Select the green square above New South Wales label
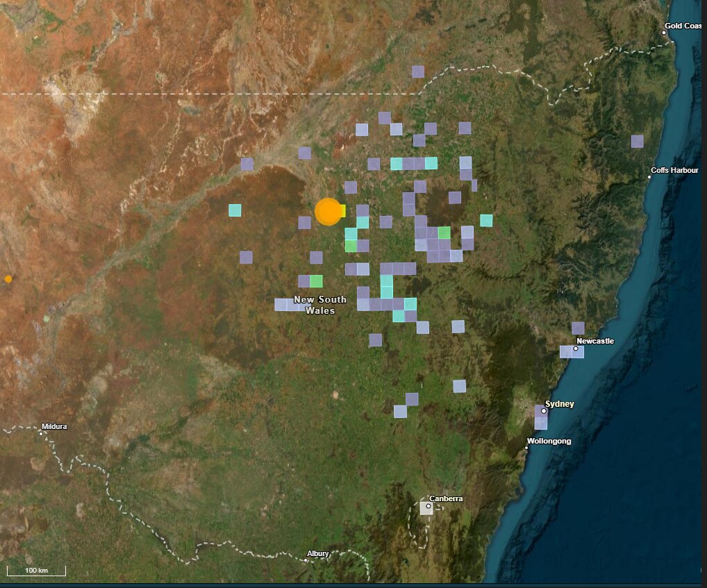The width and height of the screenshot is (707, 588). pyautogui.click(x=316, y=281)
